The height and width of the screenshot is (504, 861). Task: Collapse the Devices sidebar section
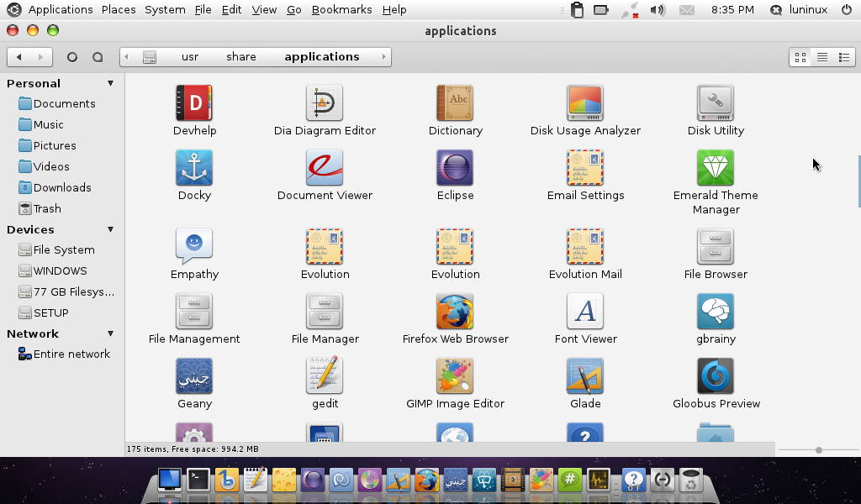pyautogui.click(x=110, y=229)
